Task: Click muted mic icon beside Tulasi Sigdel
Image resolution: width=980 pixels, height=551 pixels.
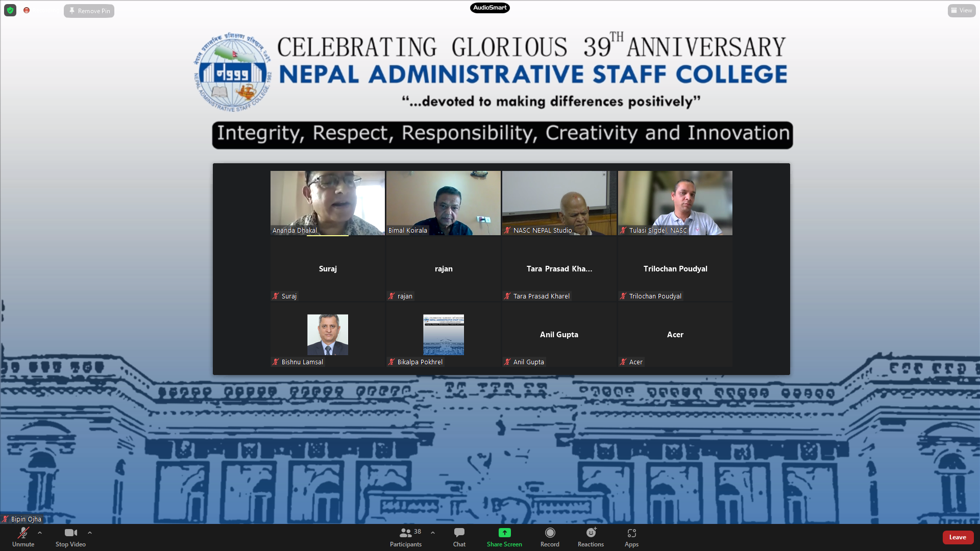Action: coord(623,230)
